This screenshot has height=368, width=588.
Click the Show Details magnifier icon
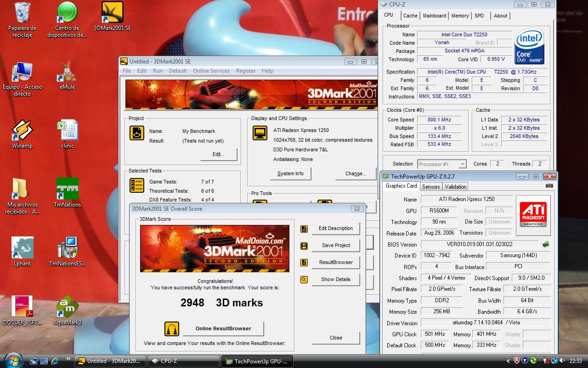pos(304,279)
